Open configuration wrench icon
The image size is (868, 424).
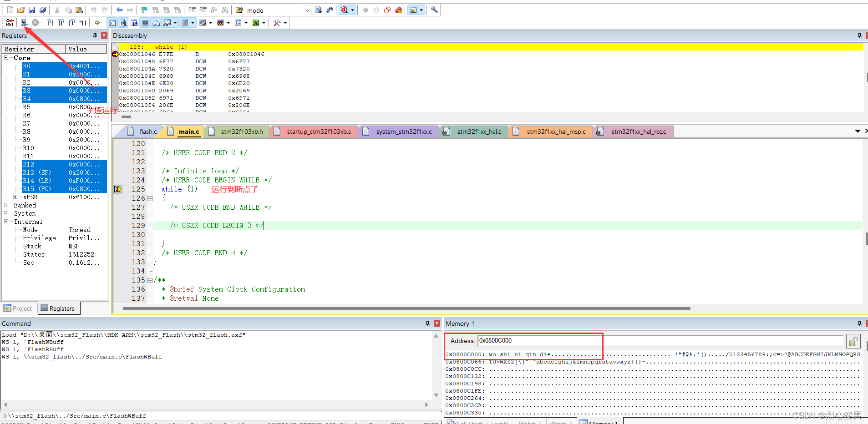(x=434, y=10)
